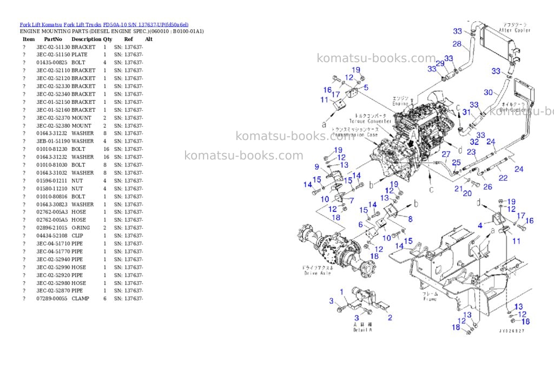Click the drawing number JY026927
Viewport: 554px width, 392px height.
pyautogui.click(x=512, y=331)
